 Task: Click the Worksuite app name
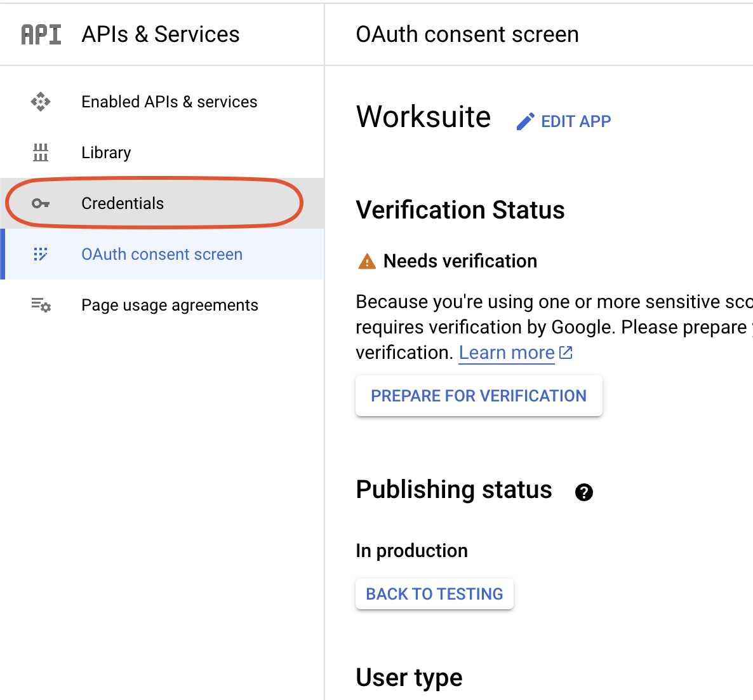(x=423, y=117)
